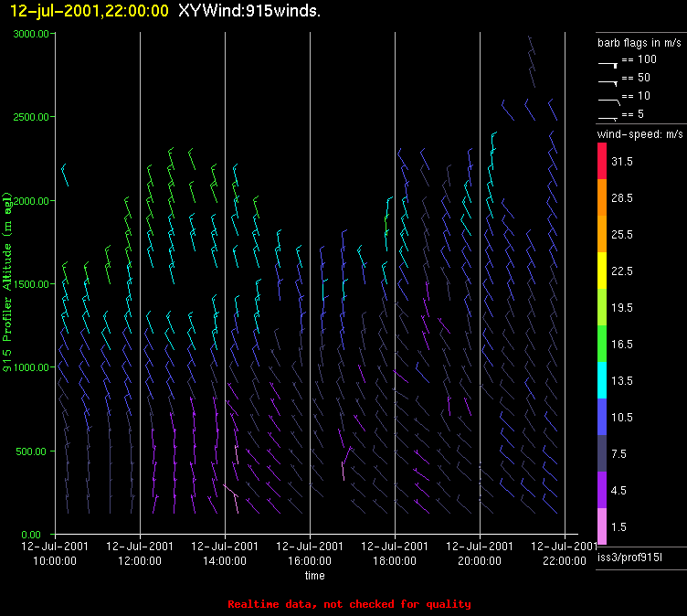Click the 100 m/s barb flag symbol
The height and width of the screenshot is (616, 687).
(x=608, y=64)
